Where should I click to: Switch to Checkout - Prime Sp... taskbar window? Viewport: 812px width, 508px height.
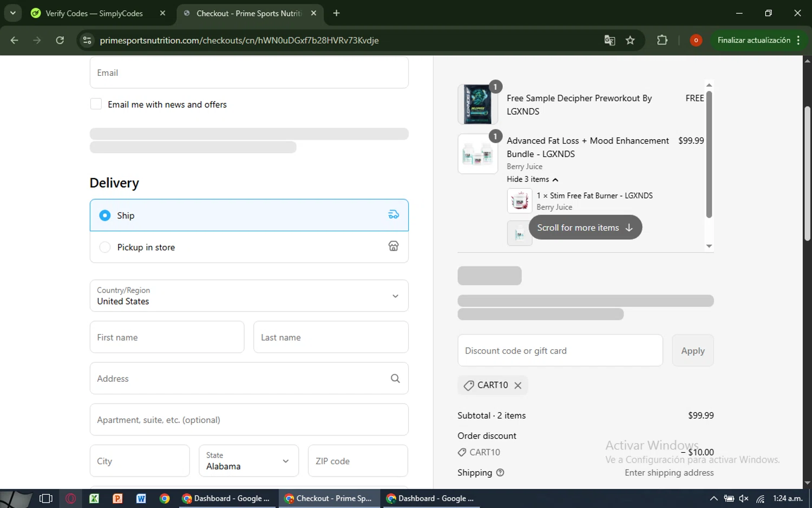pos(328,498)
